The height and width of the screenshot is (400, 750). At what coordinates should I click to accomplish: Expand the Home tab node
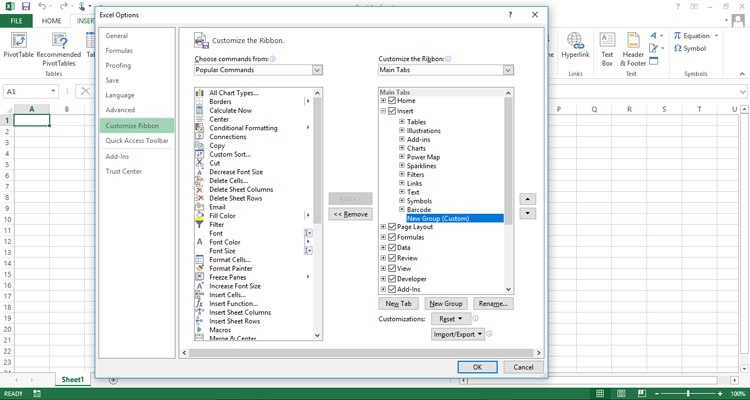(383, 100)
